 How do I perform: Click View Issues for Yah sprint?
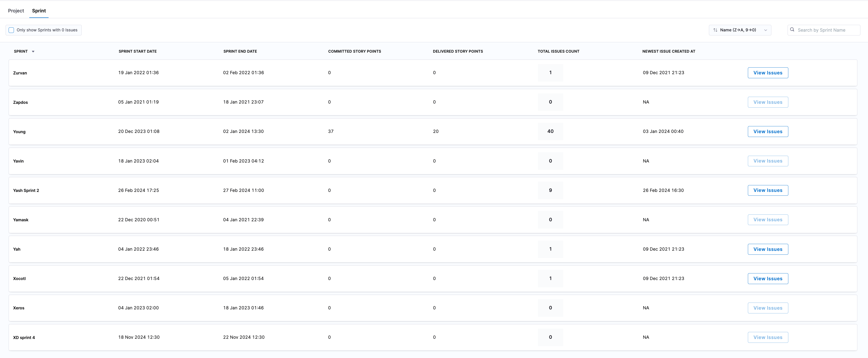click(768, 249)
